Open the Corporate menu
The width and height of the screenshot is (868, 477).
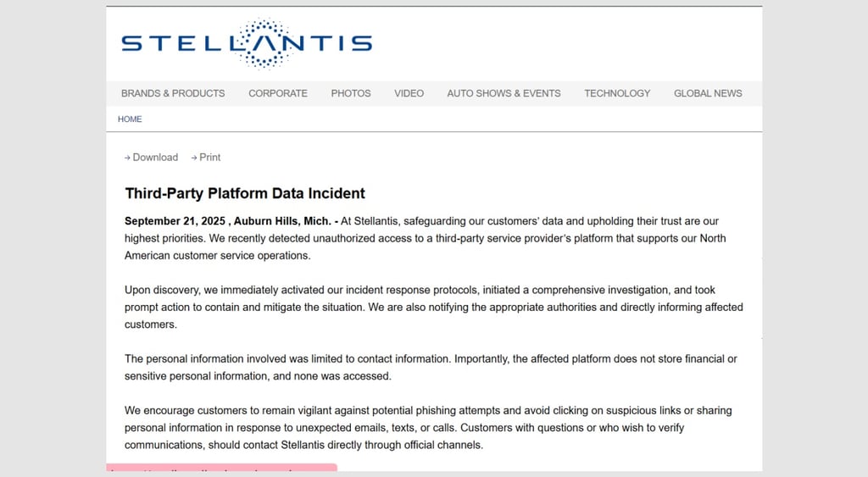pyautogui.click(x=278, y=93)
